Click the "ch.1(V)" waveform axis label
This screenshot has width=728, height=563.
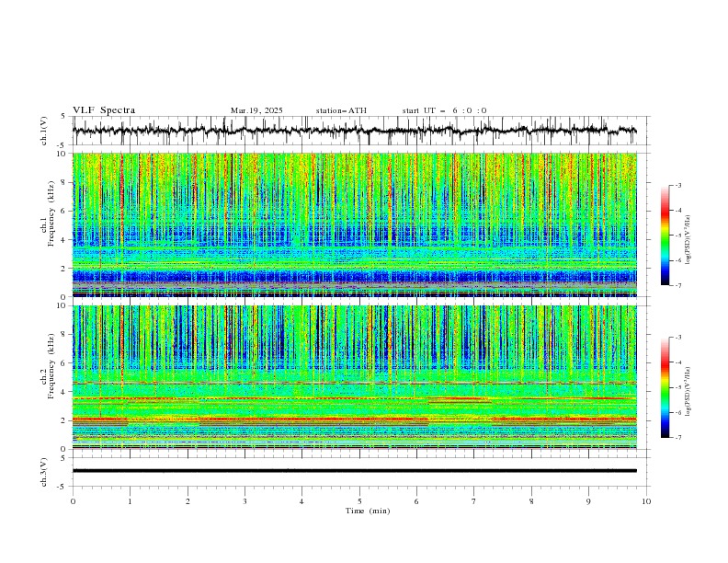click(x=44, y=131)
